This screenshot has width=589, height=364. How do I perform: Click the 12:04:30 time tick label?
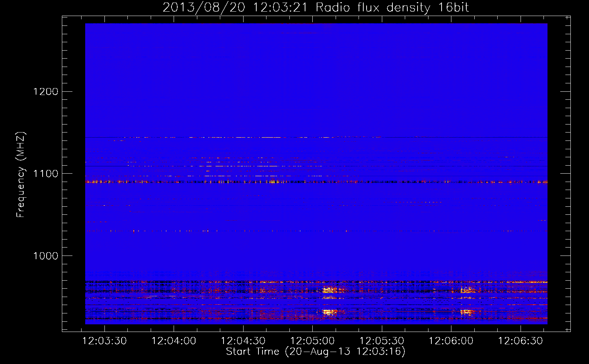(243, 341)
